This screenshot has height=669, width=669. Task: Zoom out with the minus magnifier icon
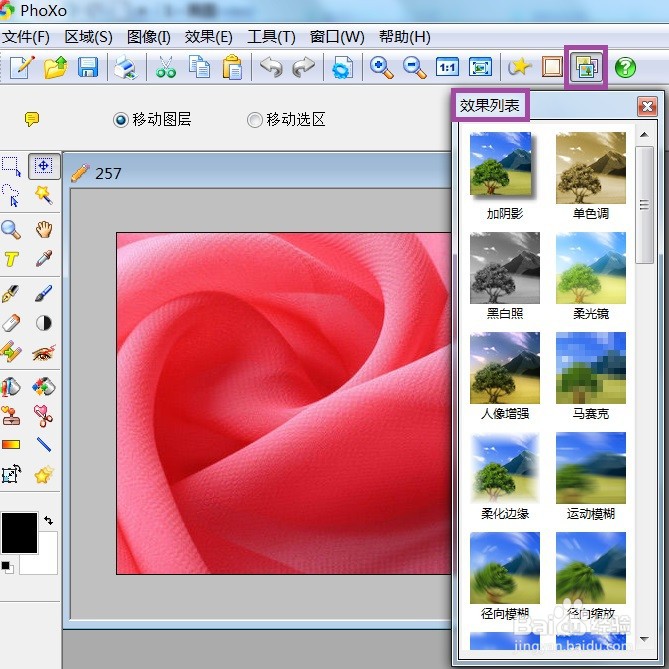[x=414, y=67]
